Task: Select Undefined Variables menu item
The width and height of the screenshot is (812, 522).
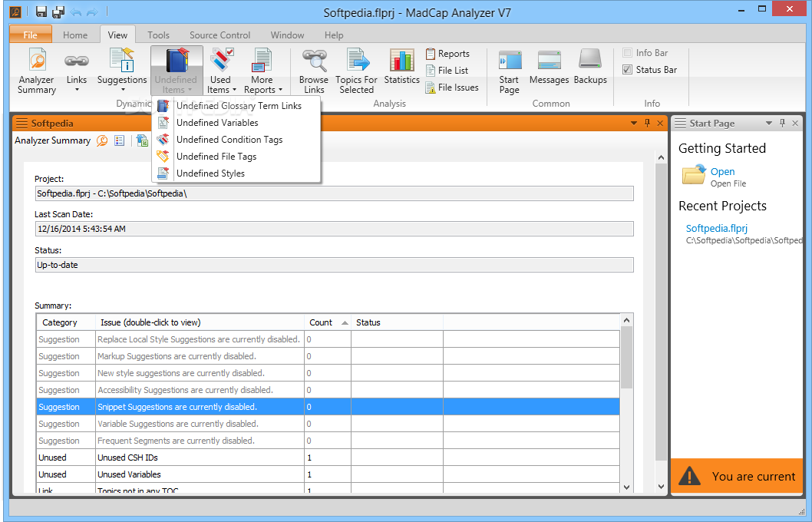Action: (236, 123)
